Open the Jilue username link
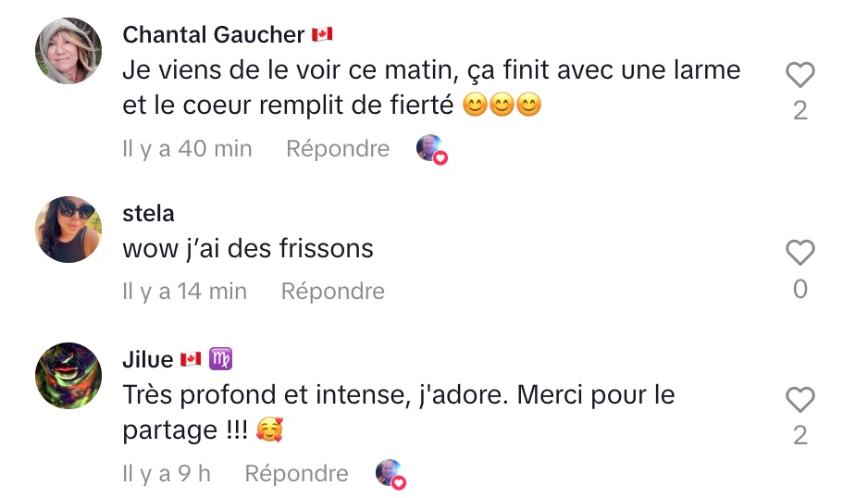Screen dimensions: 868x498 tap(148, 359)
